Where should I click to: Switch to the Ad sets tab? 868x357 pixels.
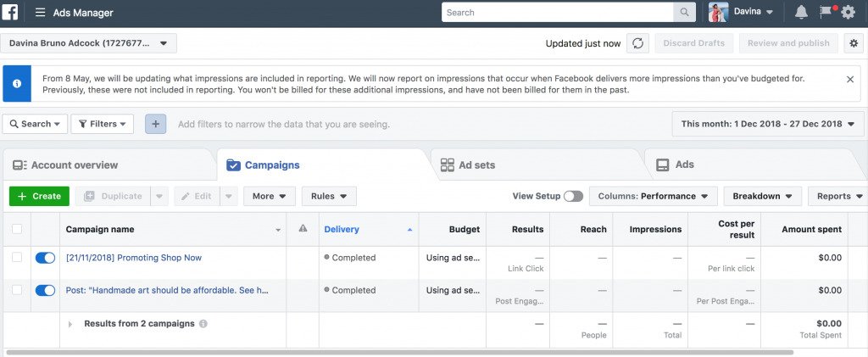537,165
